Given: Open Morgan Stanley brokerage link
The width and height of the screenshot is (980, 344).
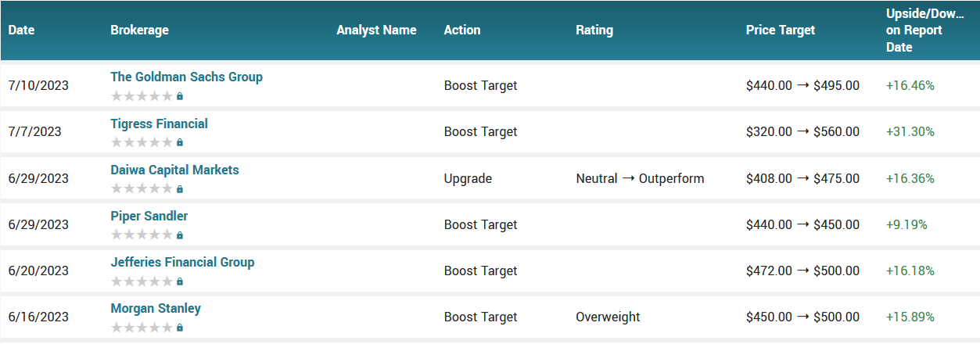Looking at the screenshot, I should tap(156, 308).
